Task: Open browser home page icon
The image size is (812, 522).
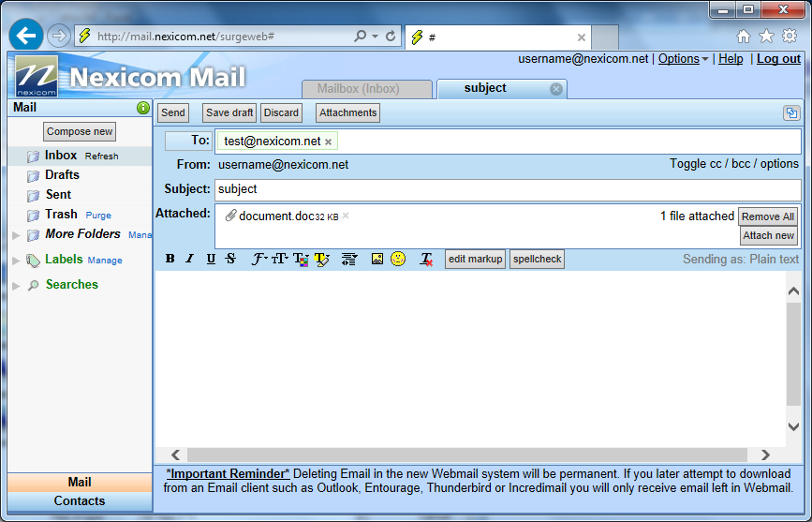Action: coord(744,37)
